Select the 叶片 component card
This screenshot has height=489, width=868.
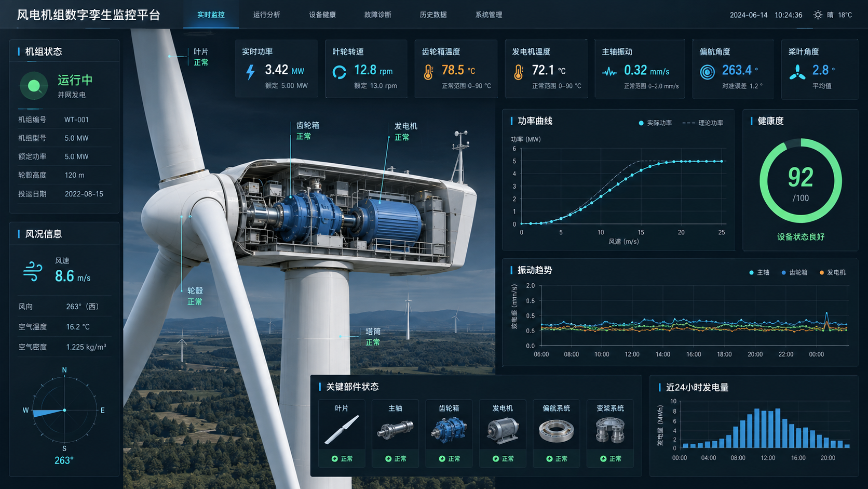coord(342,433)
